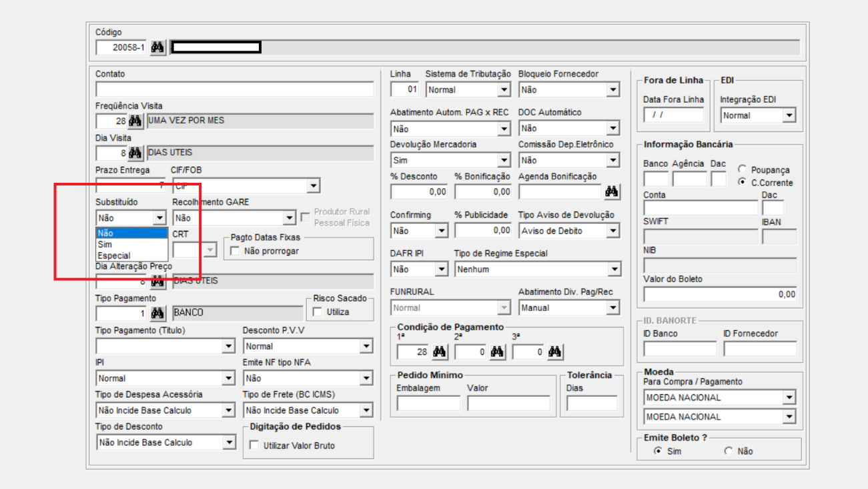868x489 pixels.
Task: Click the Banco input field
Action: pos(656,179)
